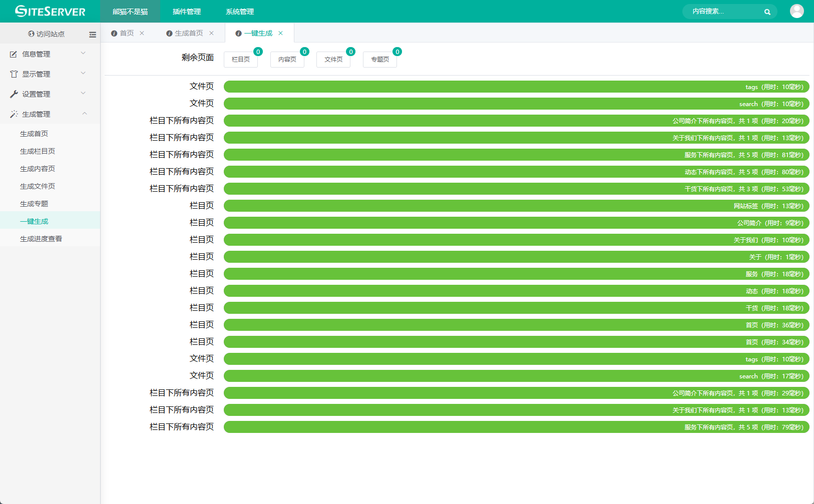Click the 首页 (用时: 36毫秒) progress bar

516,325
